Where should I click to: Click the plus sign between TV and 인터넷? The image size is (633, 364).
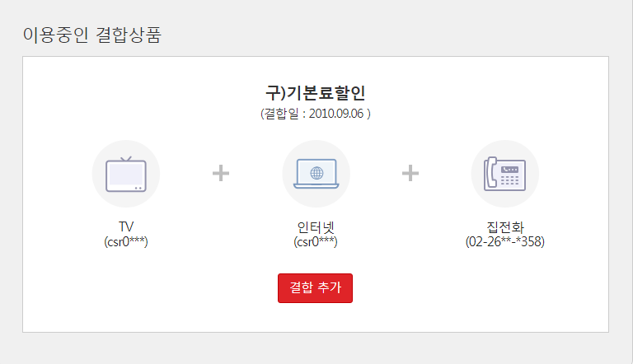tap(221, 173)
